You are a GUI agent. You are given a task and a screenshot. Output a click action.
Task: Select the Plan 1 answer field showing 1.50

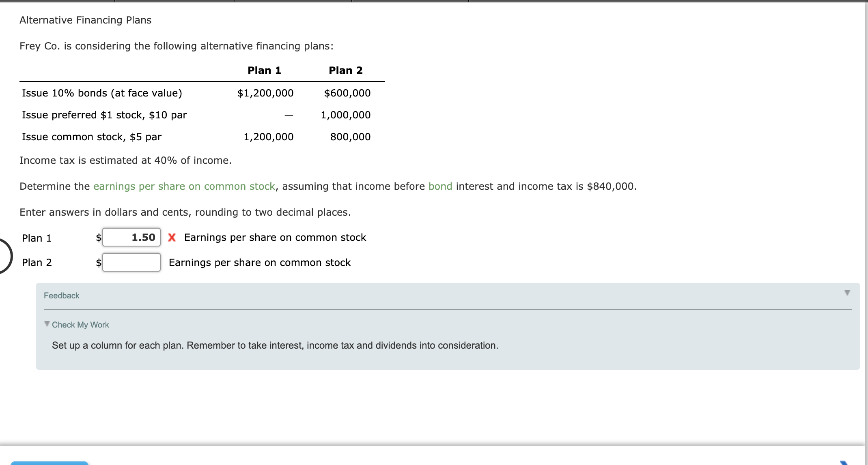[x=131, y=238]
